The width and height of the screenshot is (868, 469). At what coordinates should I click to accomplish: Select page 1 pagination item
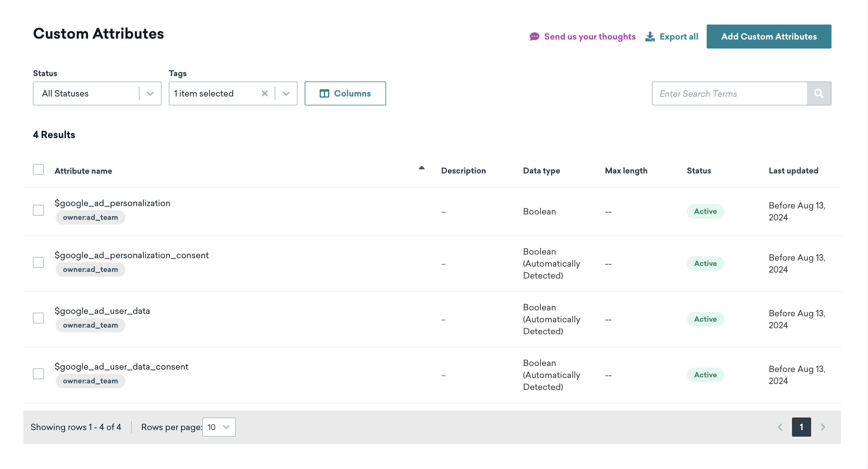801,427
